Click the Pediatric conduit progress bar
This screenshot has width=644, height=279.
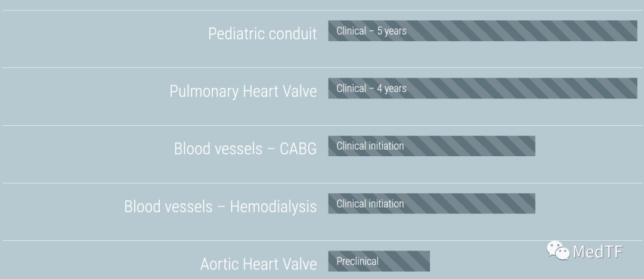pyautogui.click(x=482, y=31)
